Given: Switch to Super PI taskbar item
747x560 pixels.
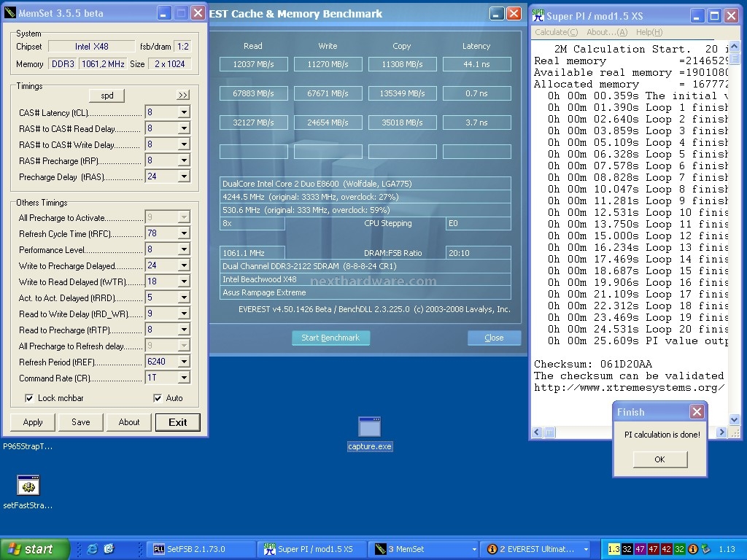Looking at the screenshot, I should (x=312, y=549).
